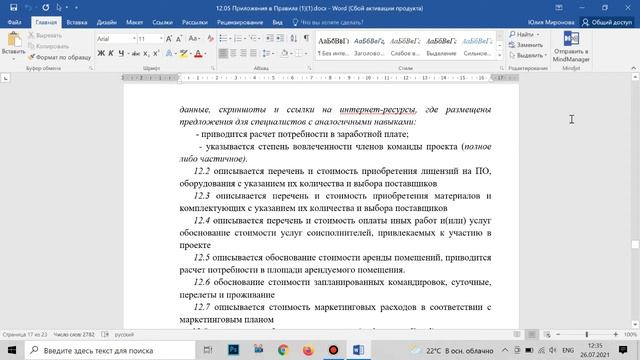Viewport: 640px width, 360px height.
Task: Align the text to the right
Action: [243, 53]
